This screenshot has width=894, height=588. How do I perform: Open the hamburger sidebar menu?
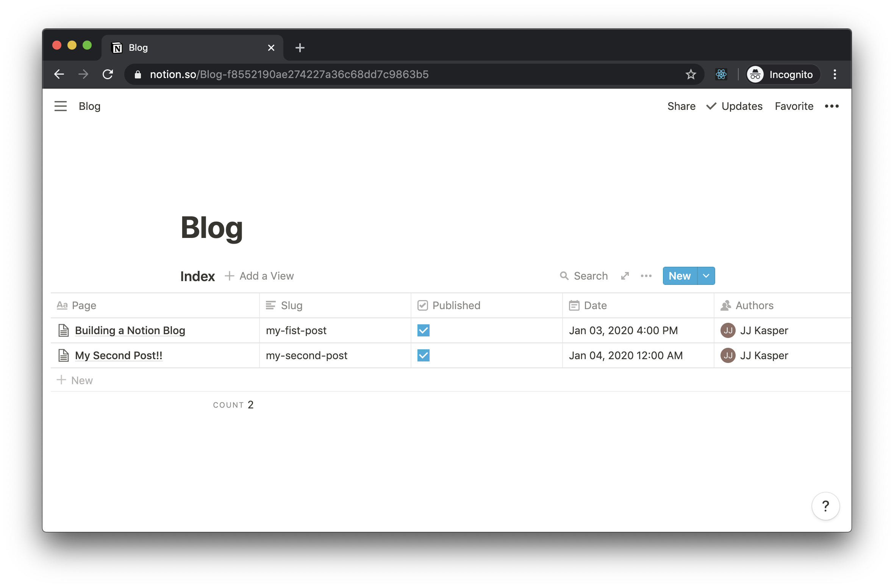(61, 106)
